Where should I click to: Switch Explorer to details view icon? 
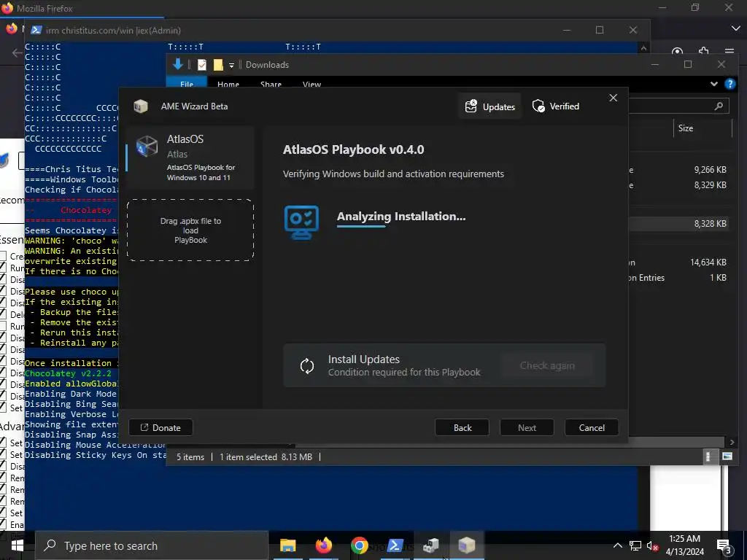tap(708, 456)
